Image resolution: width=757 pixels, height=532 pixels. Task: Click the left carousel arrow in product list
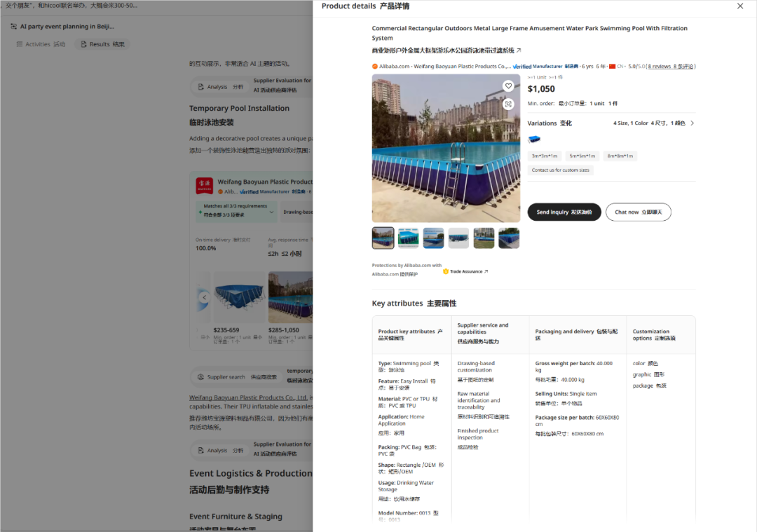point(204,297)
